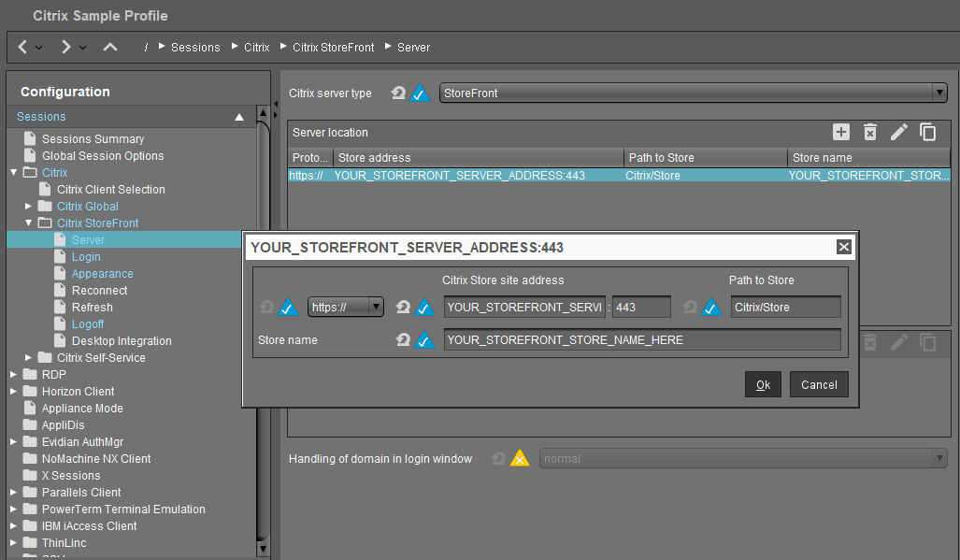Reset Citrix server type to default
Image resolution: width=960 pixels, height=560 pixels.
click(398, 93)
